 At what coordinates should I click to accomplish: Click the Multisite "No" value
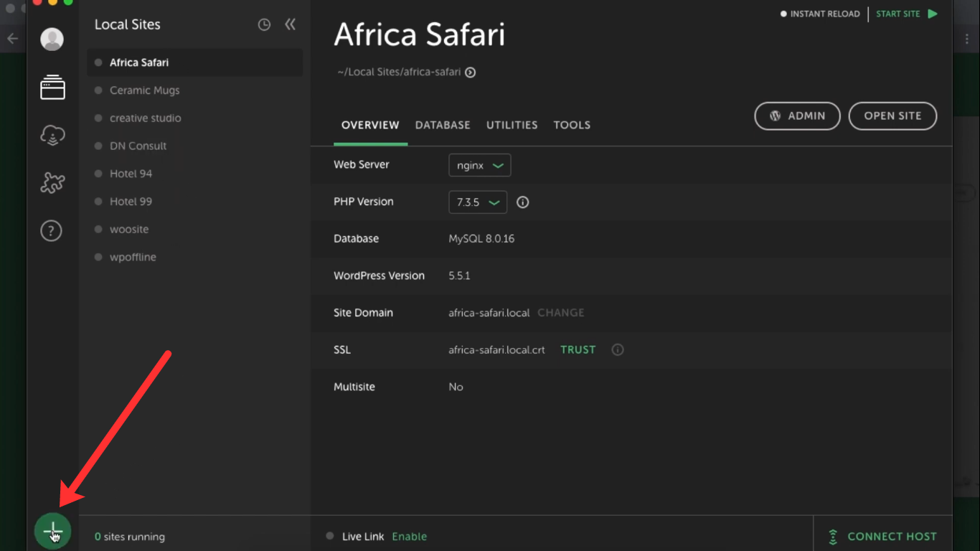point(456,387)
